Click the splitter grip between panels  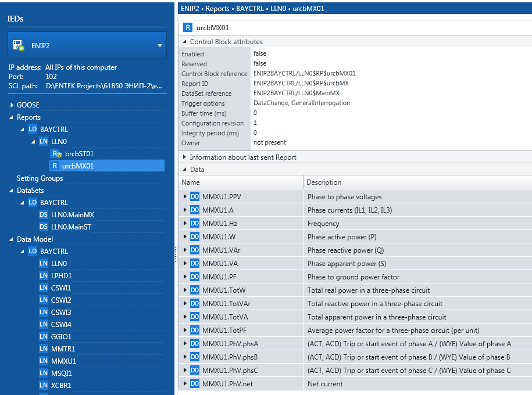(x=176, y=254)
